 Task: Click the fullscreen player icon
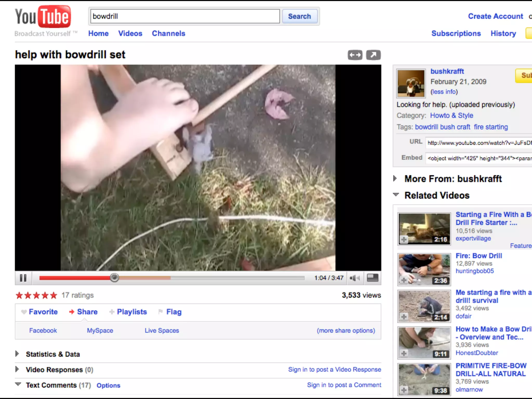pos(372,278)
